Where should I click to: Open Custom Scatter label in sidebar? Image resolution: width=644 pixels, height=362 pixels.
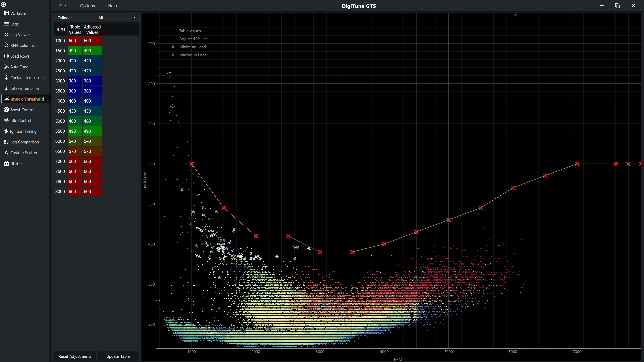tap(24, 153)
